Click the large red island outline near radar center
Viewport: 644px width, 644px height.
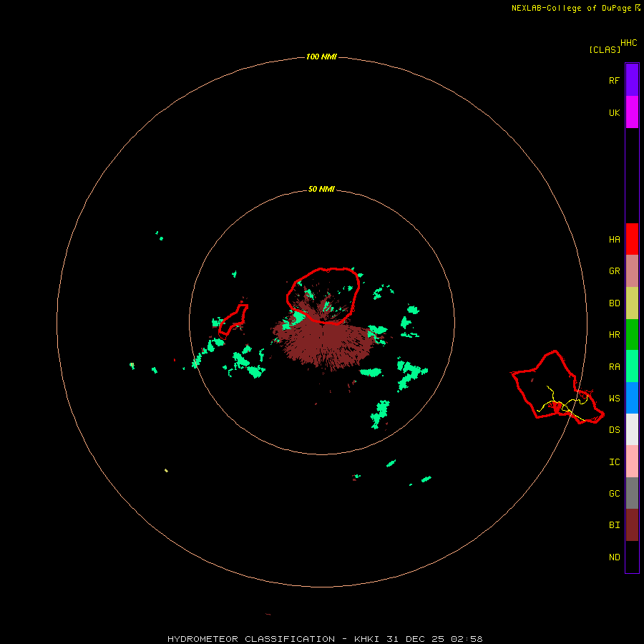(x=323, y=296)
